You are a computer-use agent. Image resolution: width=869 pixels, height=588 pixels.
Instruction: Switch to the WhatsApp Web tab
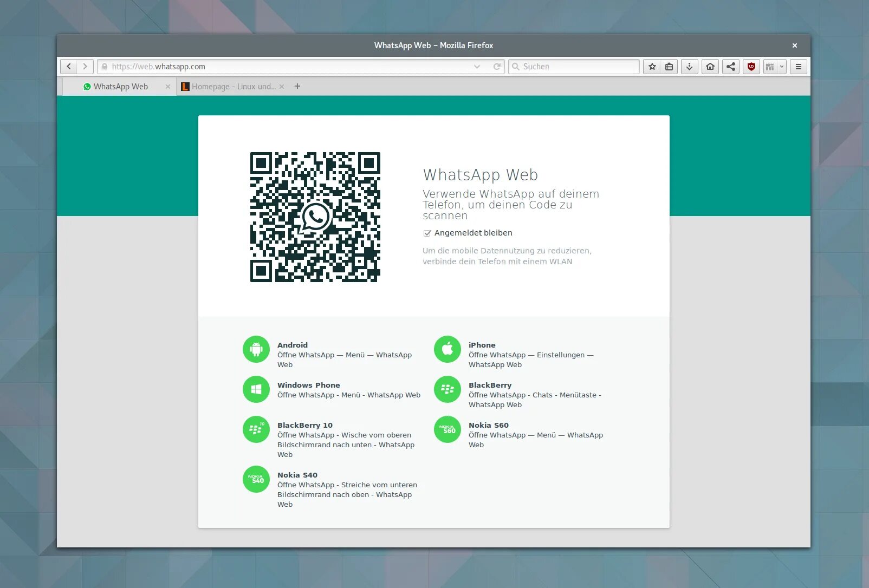pyautogui.click(x=120, y=87)
